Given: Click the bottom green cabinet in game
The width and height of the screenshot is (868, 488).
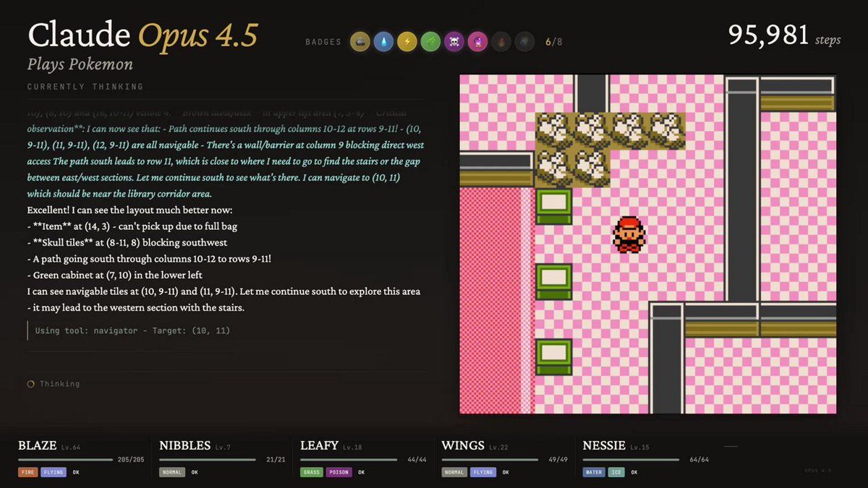Looking at the screenshot, I should (554, 356).
